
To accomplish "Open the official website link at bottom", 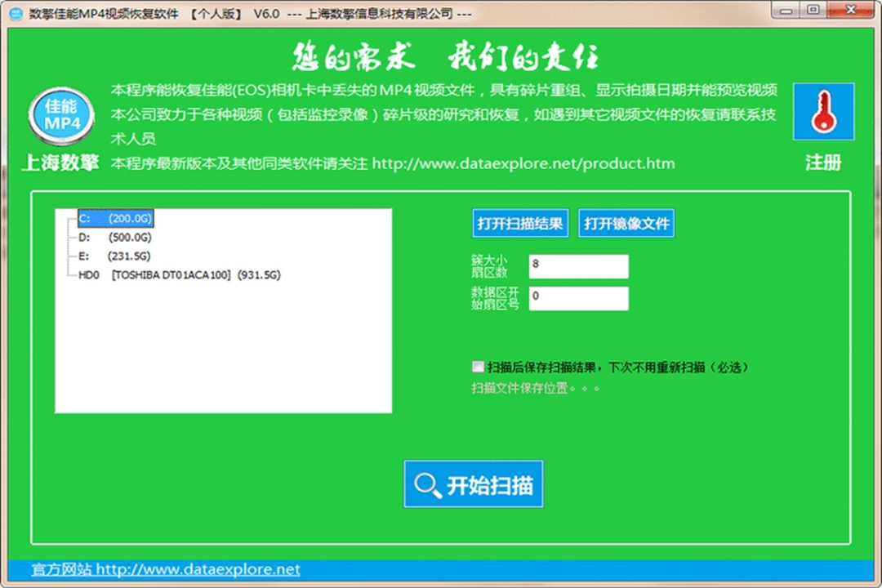I will pyautogui.click(x=166, y=569).
